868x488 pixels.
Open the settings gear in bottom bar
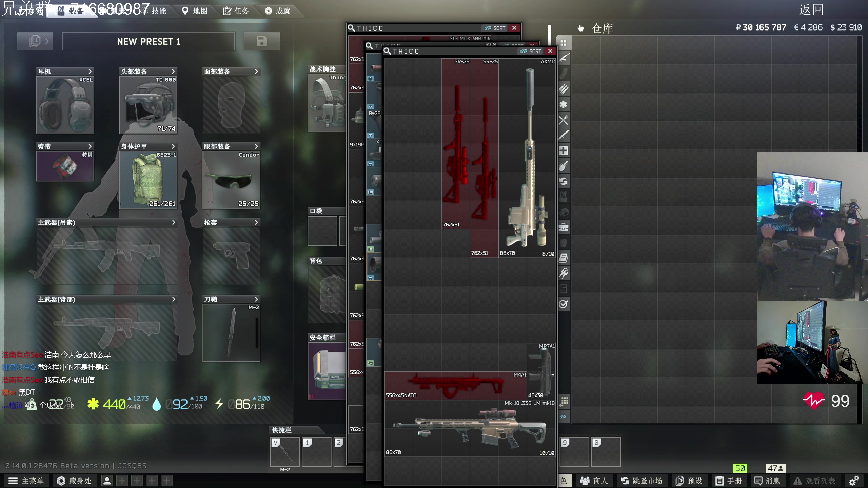pyautogui.click(x=854, y=481)
